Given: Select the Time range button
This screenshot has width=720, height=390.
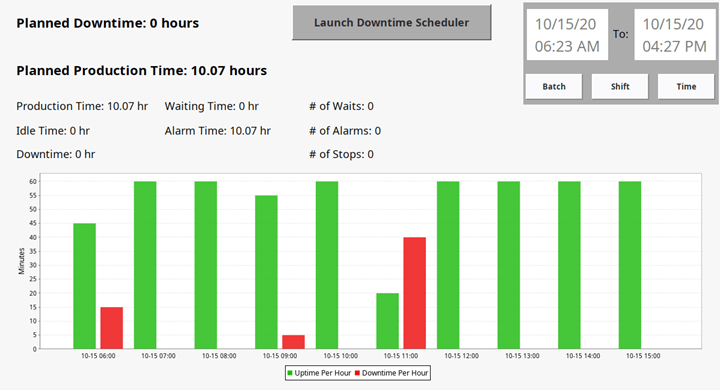Looking at the screenshot, I should point(686,86).
